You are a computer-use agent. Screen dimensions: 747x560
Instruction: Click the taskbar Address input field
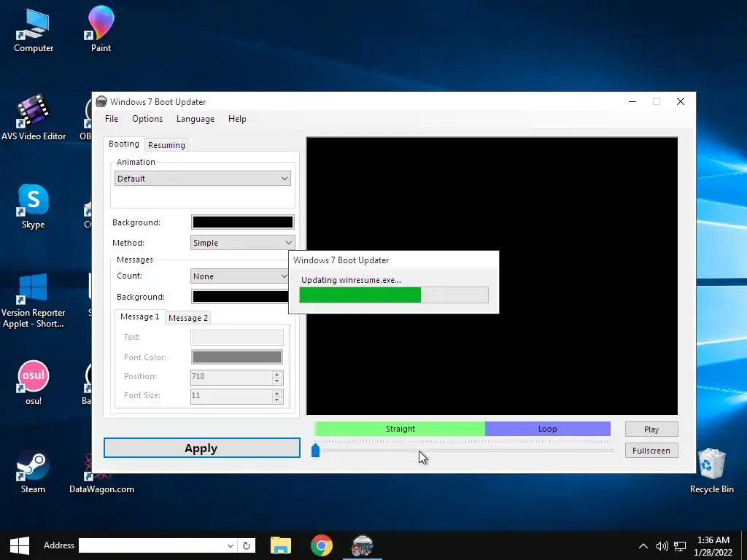152,545
